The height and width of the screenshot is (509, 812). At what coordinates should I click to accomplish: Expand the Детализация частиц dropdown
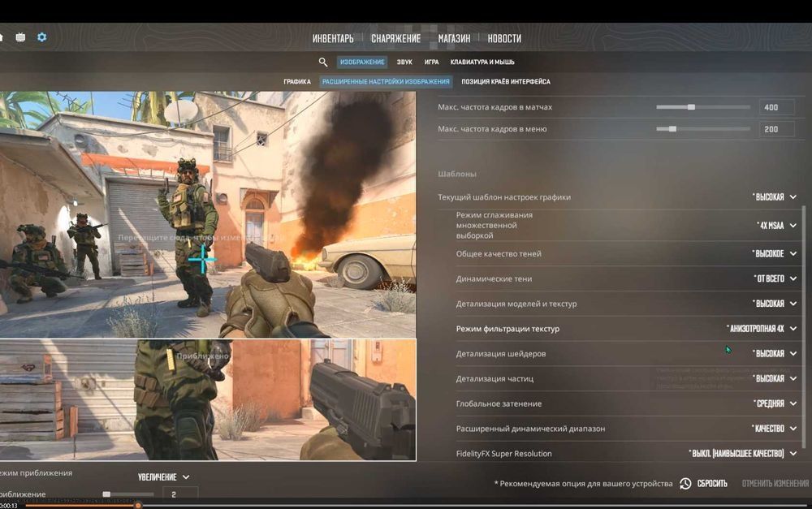pos(774,378)
